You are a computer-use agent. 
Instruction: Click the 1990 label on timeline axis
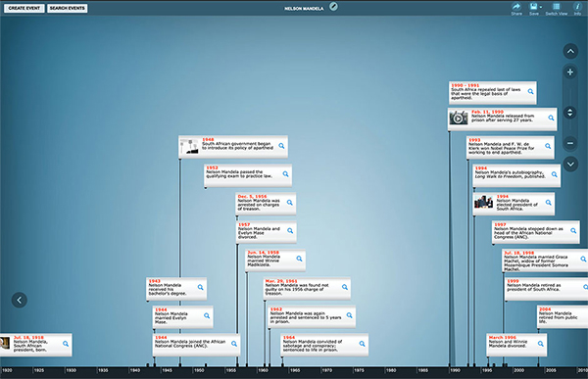tap(455, 370)
